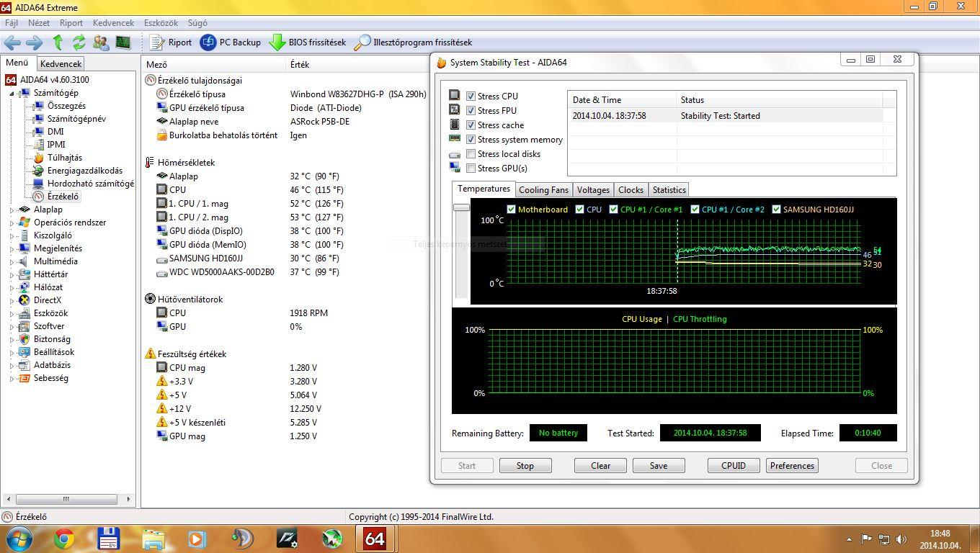This screenshot has width=980, height=553.
Task: Open Illesztőprogram frissítések driver updates
Action: tap(414, 42)
